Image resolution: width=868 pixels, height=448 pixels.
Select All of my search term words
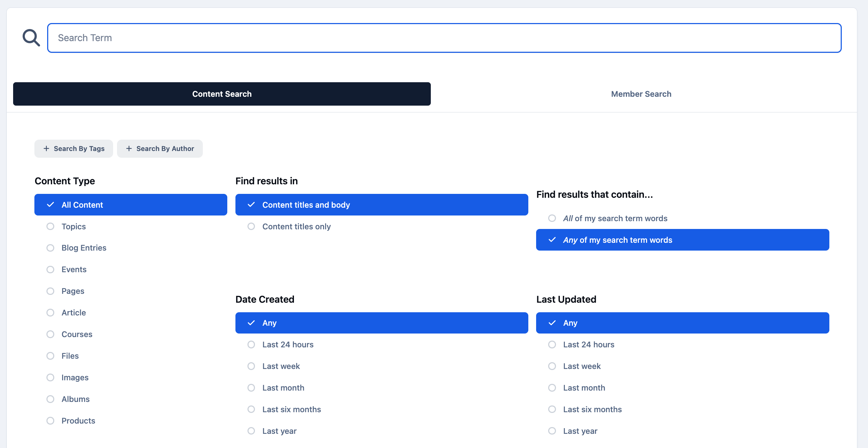point(683,218)
